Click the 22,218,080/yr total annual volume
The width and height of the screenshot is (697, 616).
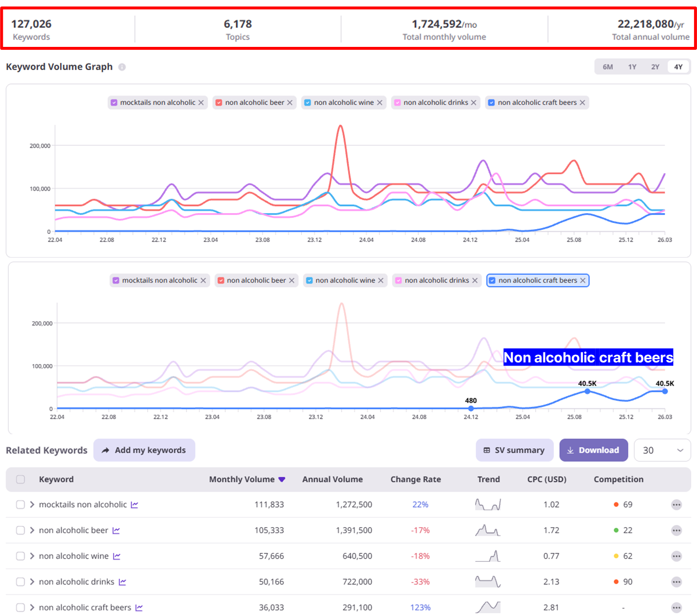(x=651, y=24)
